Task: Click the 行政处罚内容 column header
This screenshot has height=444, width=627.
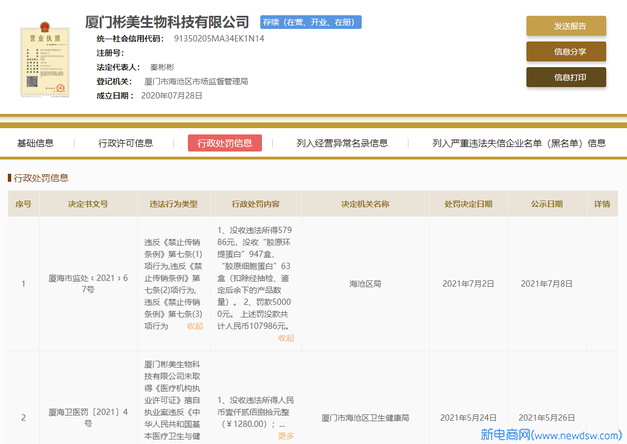Action: coord(256,204)
